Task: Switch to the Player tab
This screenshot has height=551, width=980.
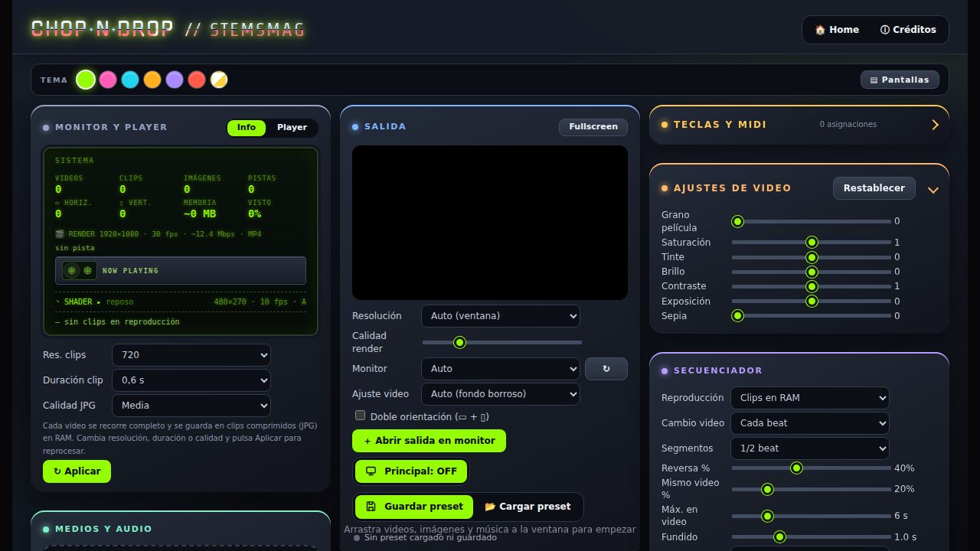Action: coord(292,128)
